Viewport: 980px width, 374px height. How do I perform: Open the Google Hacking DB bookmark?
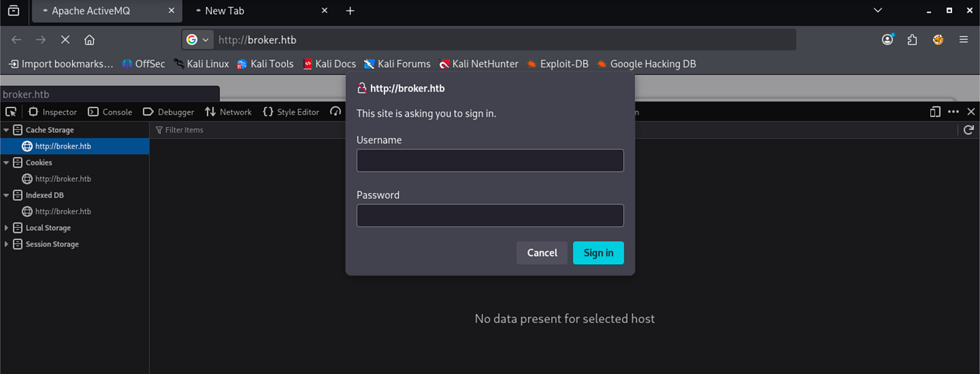(x=646, y=64)
